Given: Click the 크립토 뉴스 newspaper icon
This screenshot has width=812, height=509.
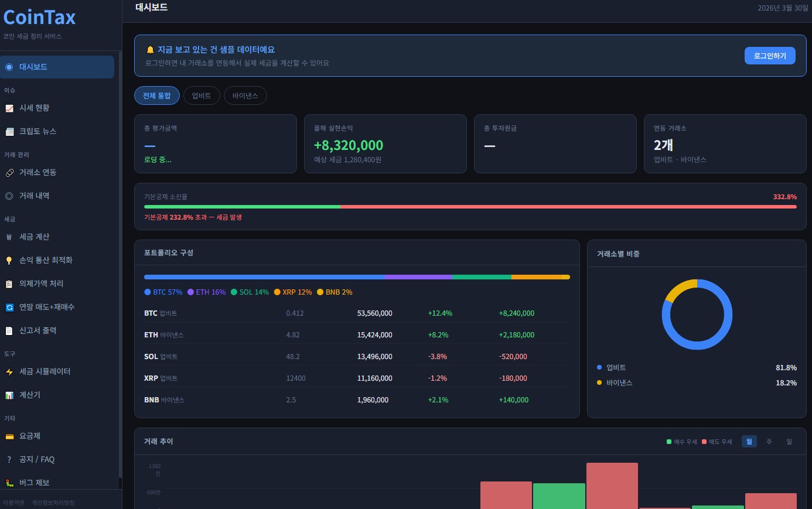Looking at the screenshot, I should tap(9, 131).
